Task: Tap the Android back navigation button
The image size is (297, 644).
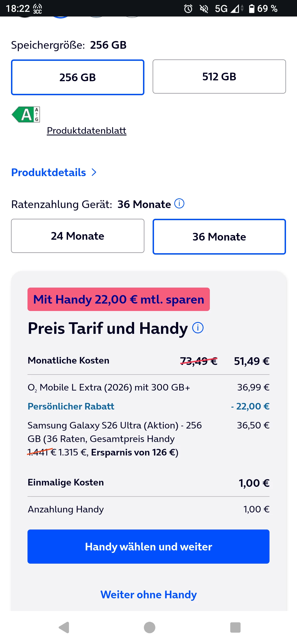Action: (x=64, y=627)
